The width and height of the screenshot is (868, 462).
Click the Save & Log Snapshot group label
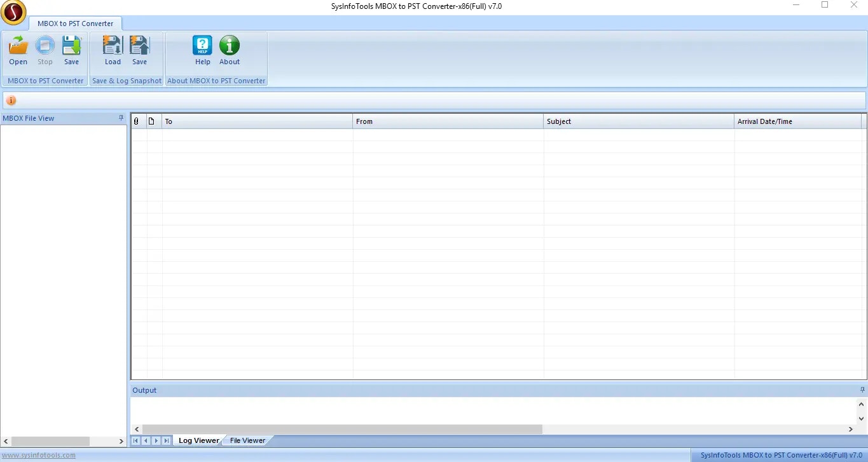[x=127, y=81]
